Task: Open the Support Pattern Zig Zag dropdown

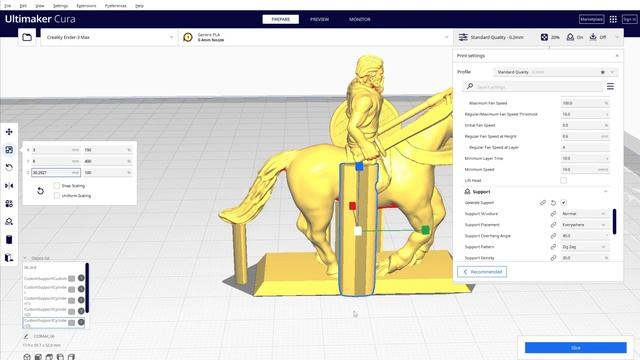Action: click(584, 247)
